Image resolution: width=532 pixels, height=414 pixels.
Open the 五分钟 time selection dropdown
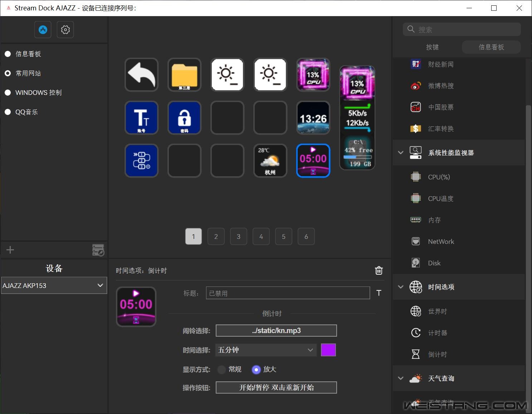click(x=266, y=350)
